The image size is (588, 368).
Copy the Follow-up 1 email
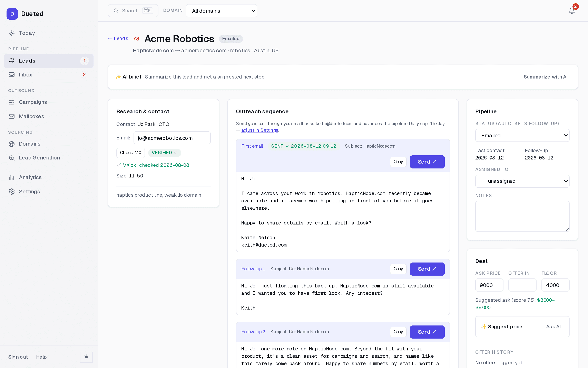398,269
